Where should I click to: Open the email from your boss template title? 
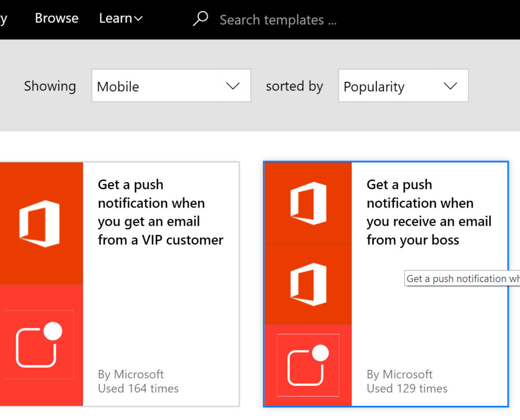click(x=429, y=213)
